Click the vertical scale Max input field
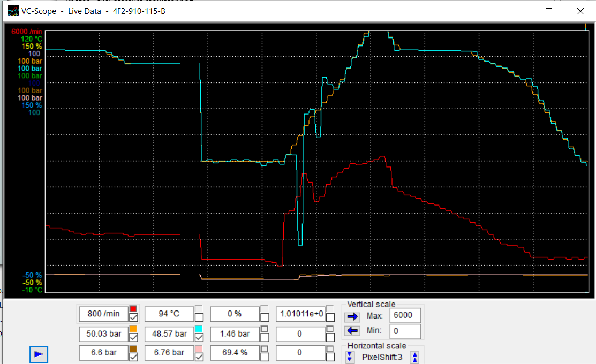This screenshot has height=364, width=596. 405,316
